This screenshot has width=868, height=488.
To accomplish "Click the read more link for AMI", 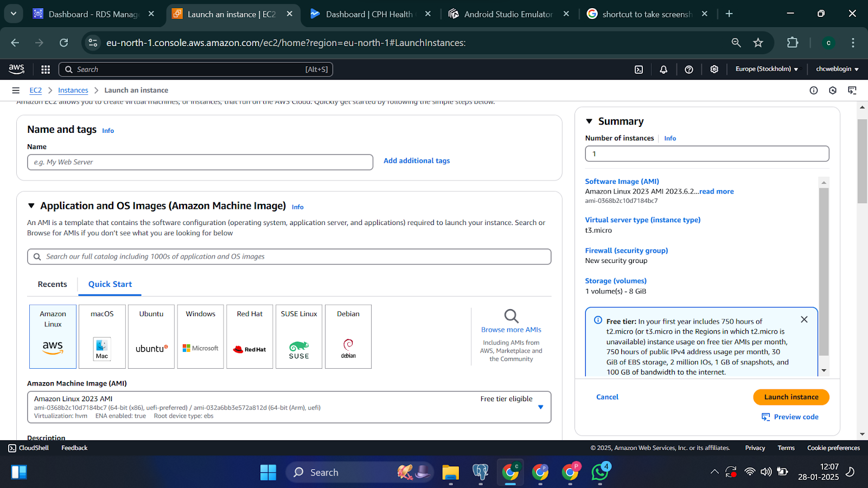I will tap(717, 191).
